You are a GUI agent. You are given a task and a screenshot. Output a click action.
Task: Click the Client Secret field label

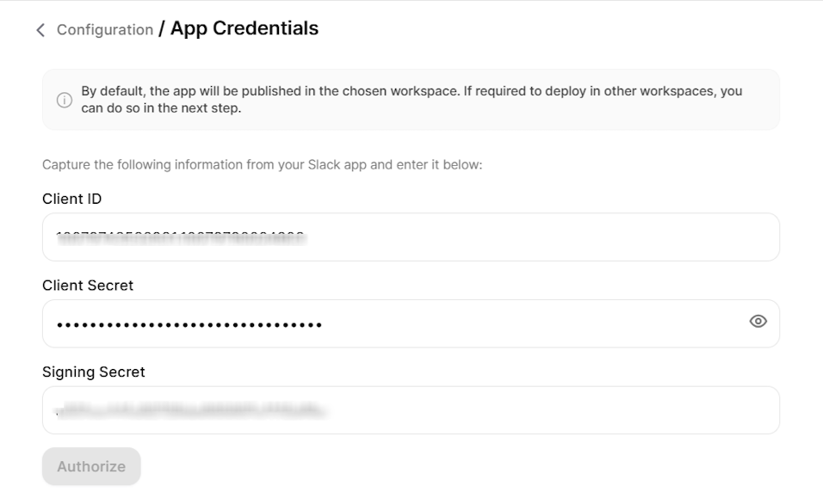[x=88, y=286]
